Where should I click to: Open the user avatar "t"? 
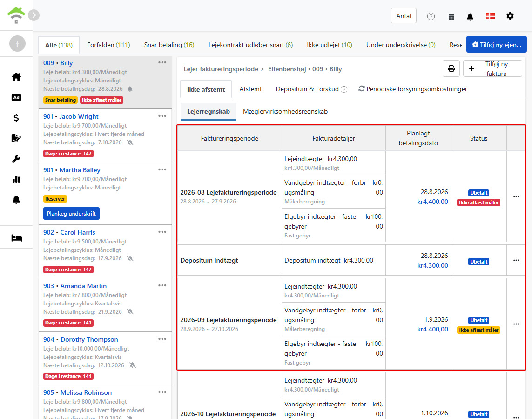(17, 44)
